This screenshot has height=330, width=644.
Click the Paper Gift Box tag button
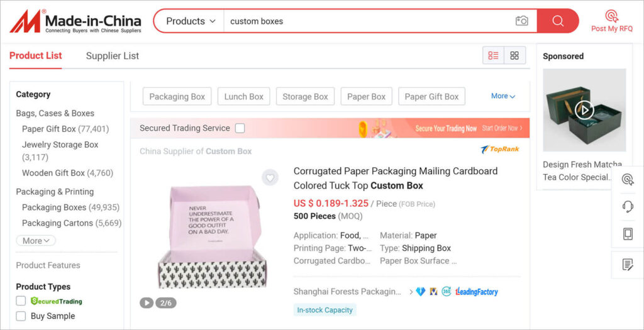click(431, 97)
